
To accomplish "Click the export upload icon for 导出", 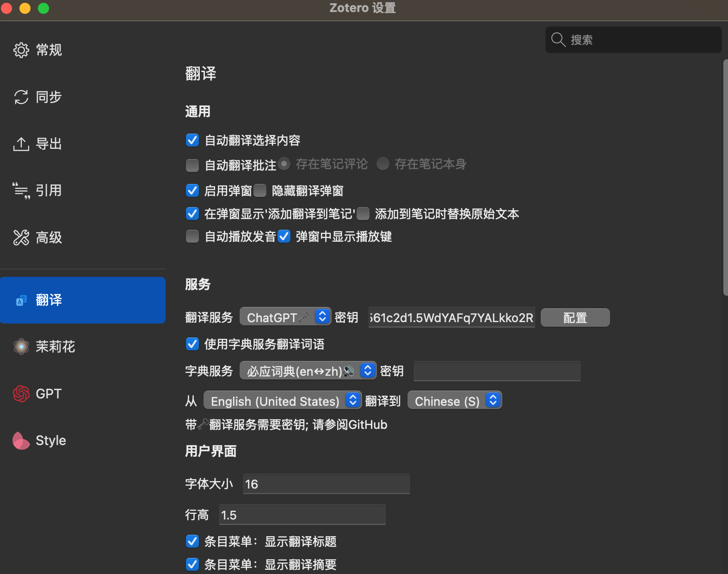I will pyautogui.click(x=21, y=144).
